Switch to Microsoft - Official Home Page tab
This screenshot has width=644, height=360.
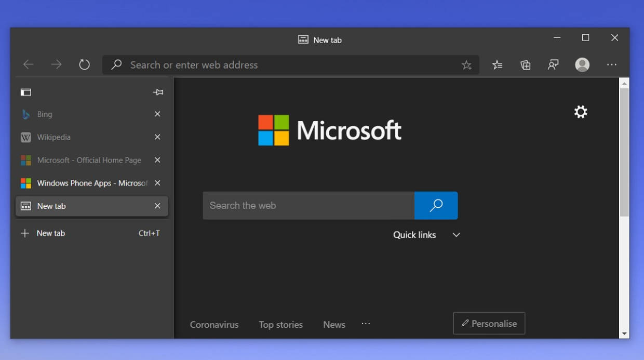[x=92, y=160]
